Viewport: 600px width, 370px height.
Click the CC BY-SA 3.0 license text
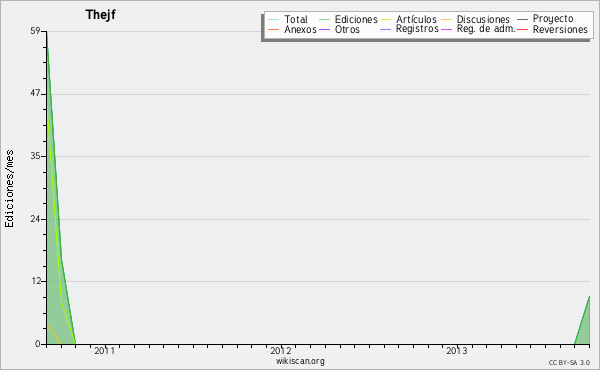click(569, 362)
